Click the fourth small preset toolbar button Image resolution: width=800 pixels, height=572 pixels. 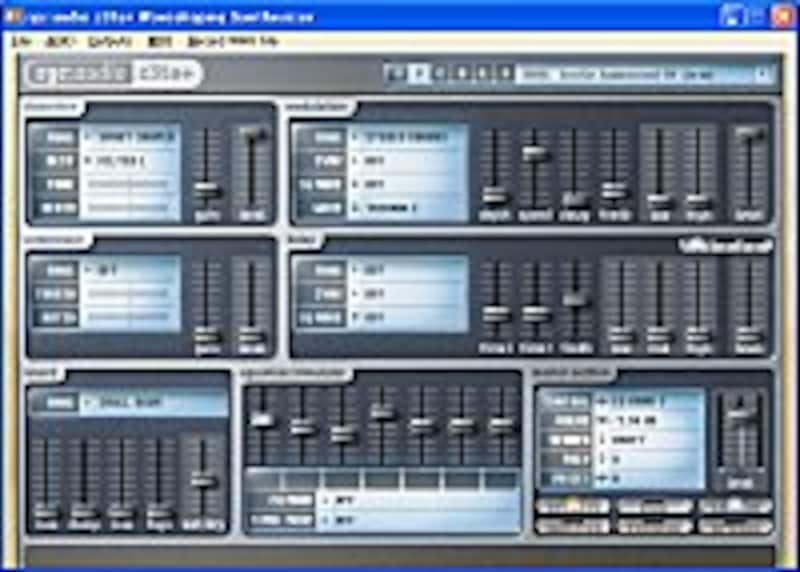point(462,73)
